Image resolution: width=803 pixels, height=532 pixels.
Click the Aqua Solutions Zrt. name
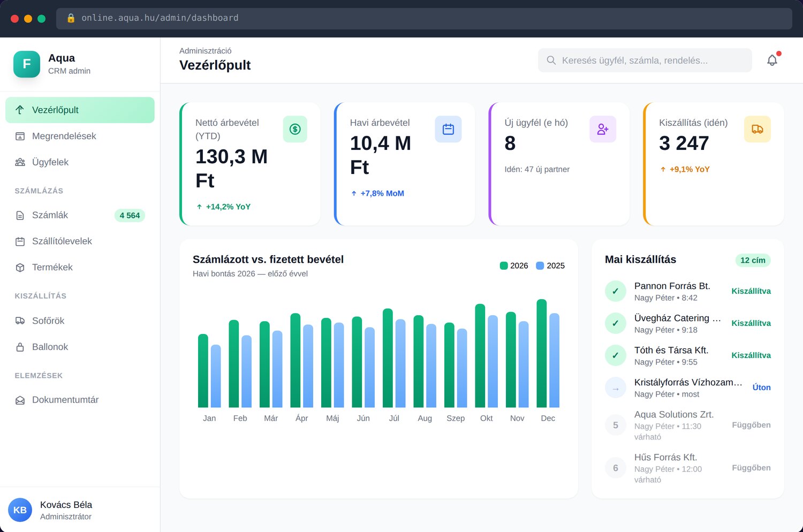pyautogui.click(x=674, y=414)
